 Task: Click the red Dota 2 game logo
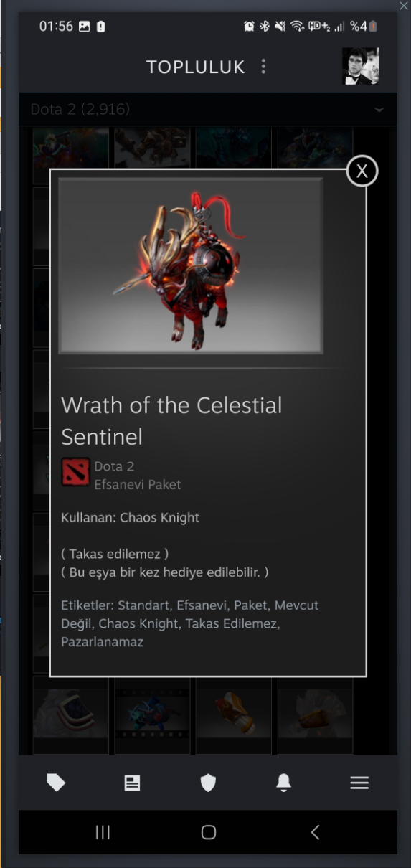(x=76, y=473)
